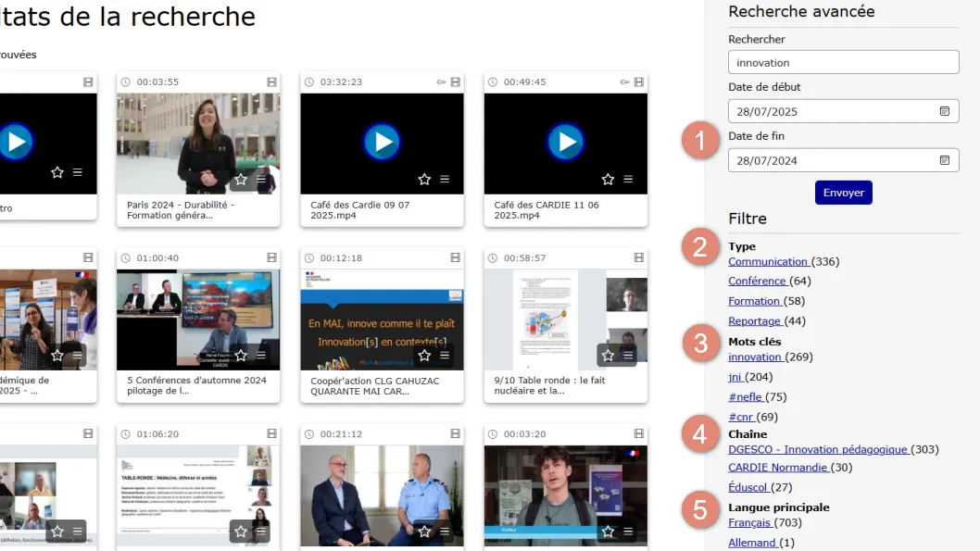Viewport: 980px width, 551px height.
Task: Filter by channel DGESCO - Innovation pédagogique
Action: [x=819, y=450]
